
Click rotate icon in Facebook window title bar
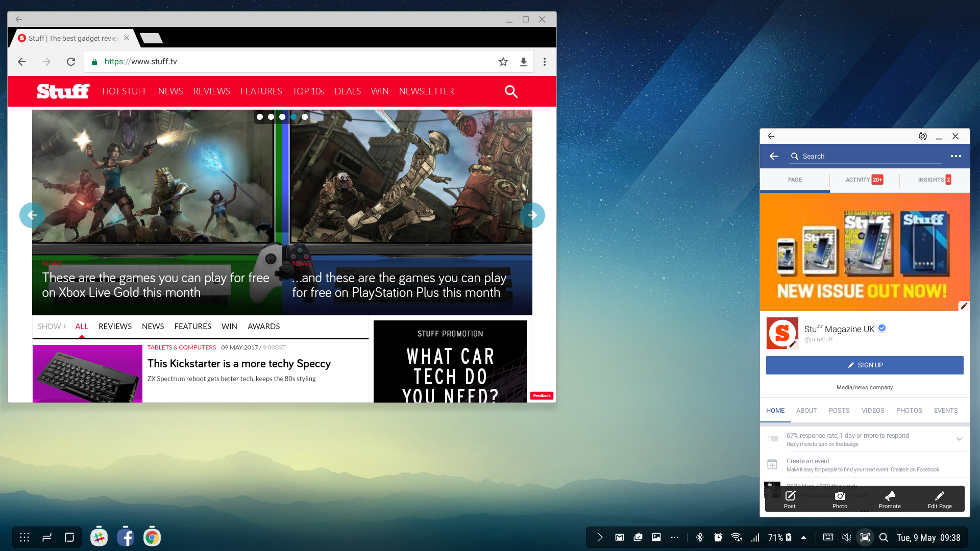[x=923, y=136]
